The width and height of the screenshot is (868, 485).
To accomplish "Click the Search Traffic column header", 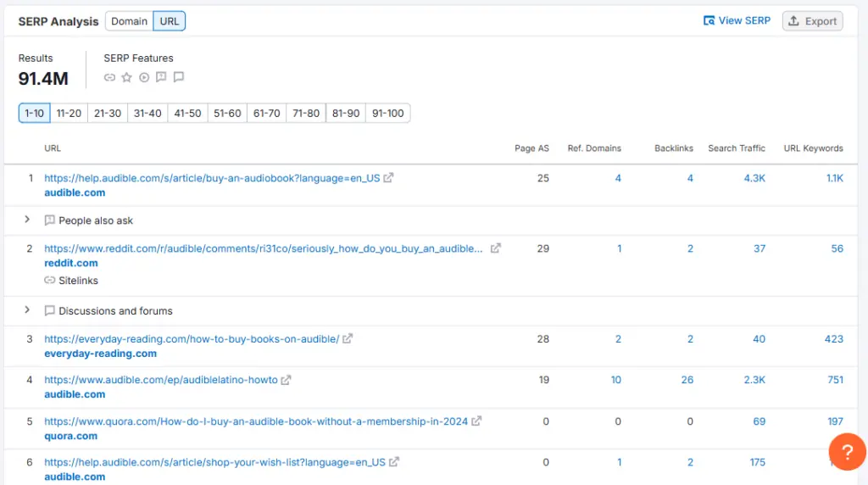I will click(x=737, y=148).
